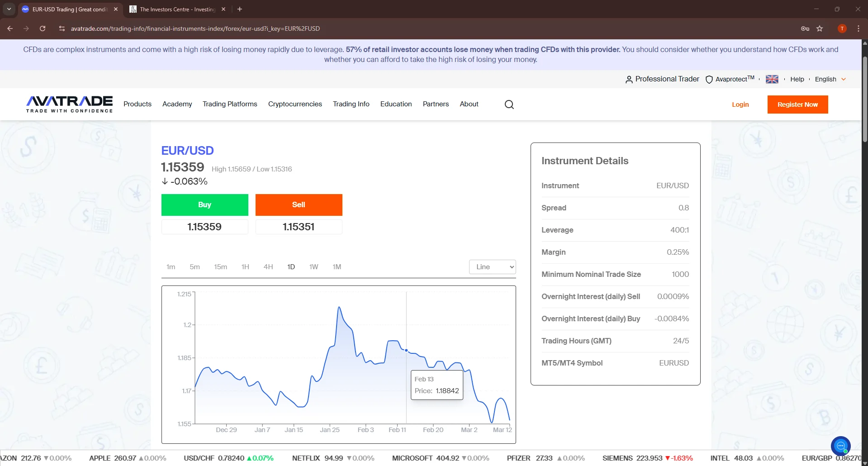The height and width of the screenshot is (466, 868).
Task: Select the 15m chart timeframe
Action: click(221, 267)
